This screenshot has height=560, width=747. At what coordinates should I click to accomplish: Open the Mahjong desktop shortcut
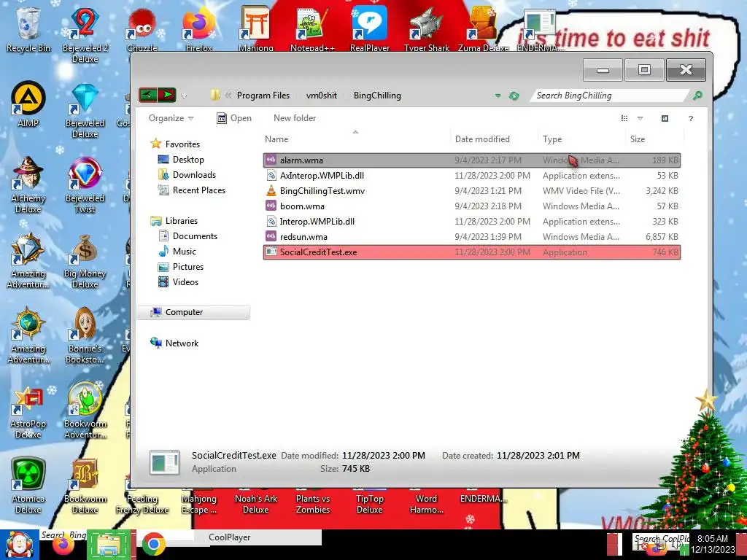click(x=256, y=29)
